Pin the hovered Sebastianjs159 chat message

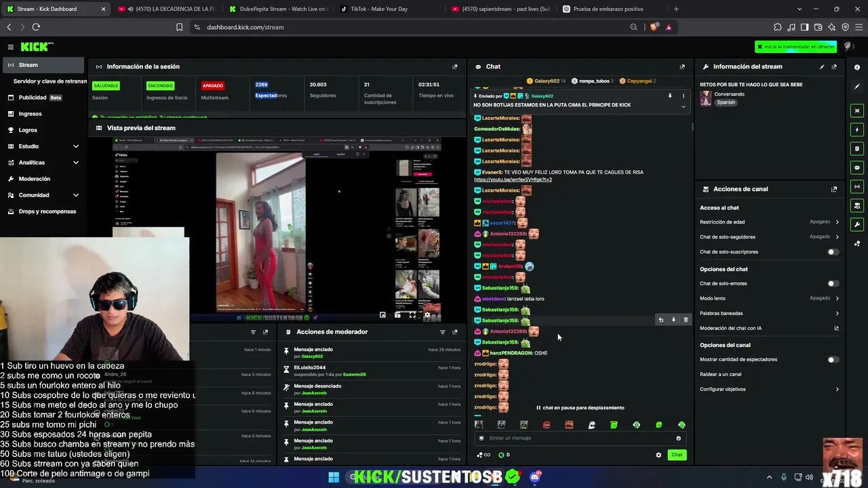673,320
